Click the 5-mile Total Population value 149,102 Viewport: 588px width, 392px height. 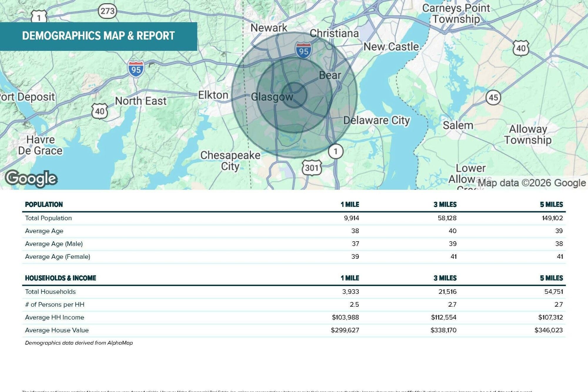click(552, 218)
